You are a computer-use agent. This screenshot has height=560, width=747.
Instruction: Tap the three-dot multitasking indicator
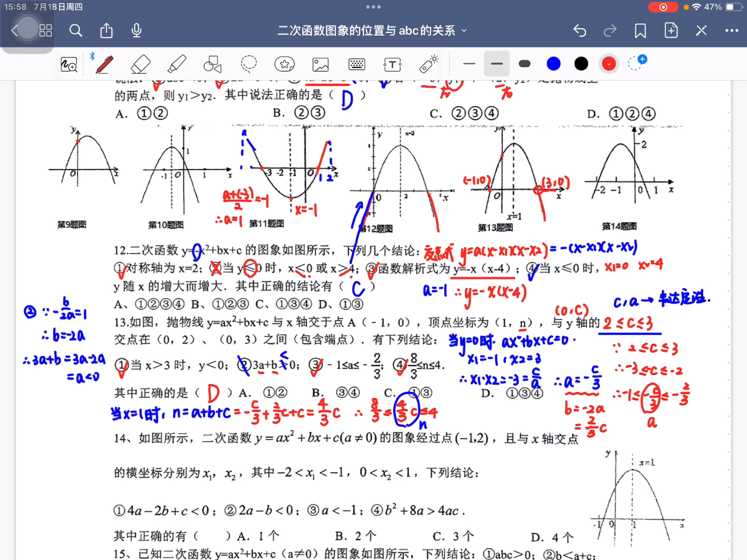374,7
